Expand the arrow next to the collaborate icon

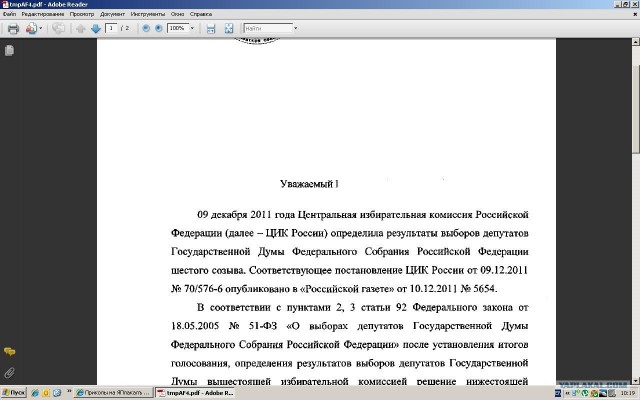point(41,29)
